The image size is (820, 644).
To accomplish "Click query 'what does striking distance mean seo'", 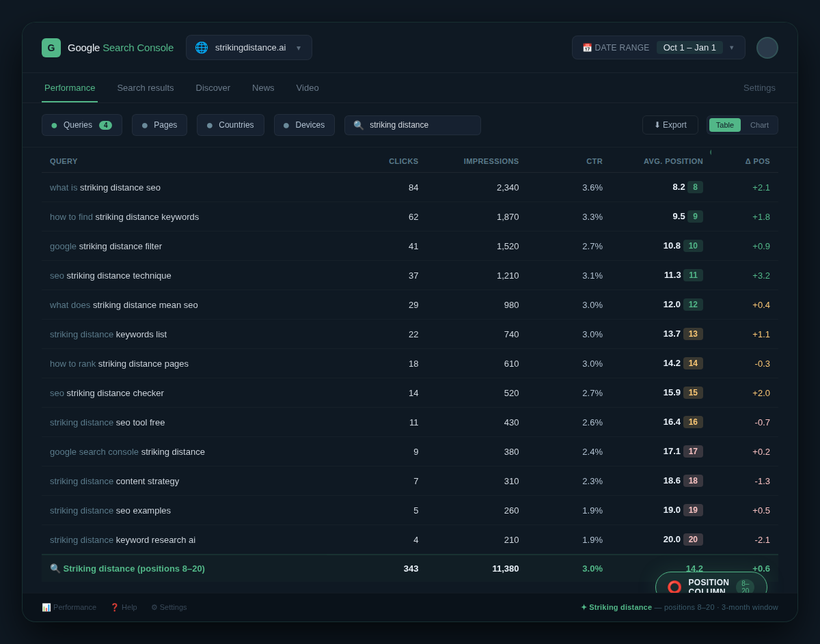I will pyautogui.click(x=124, y=305).
